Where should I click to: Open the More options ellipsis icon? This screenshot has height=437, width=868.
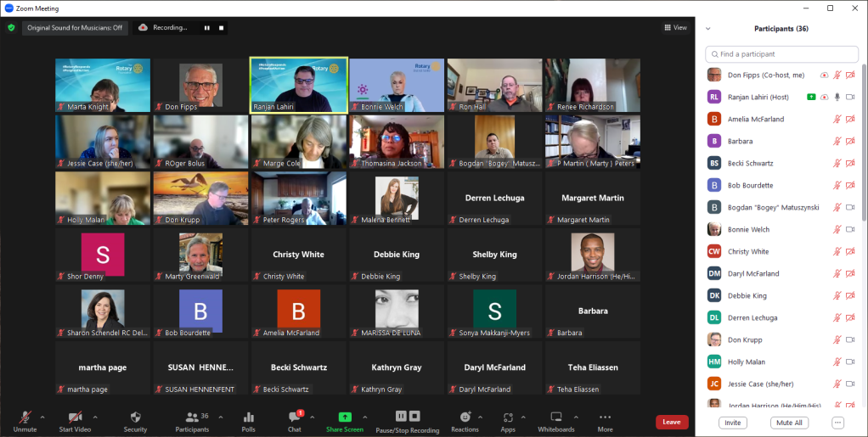pyautogui.click(x=605, y=417)
